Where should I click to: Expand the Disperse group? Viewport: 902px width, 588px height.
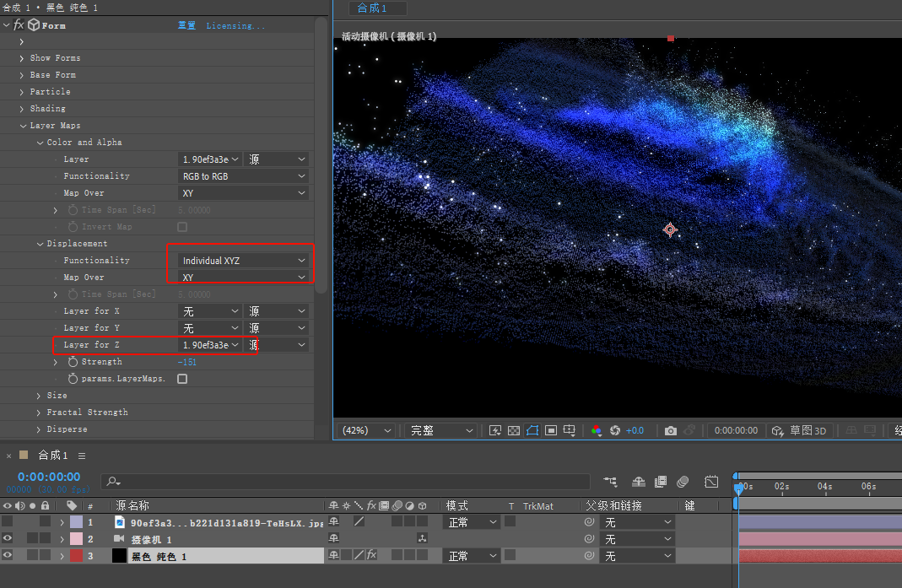tap(39, 429)
